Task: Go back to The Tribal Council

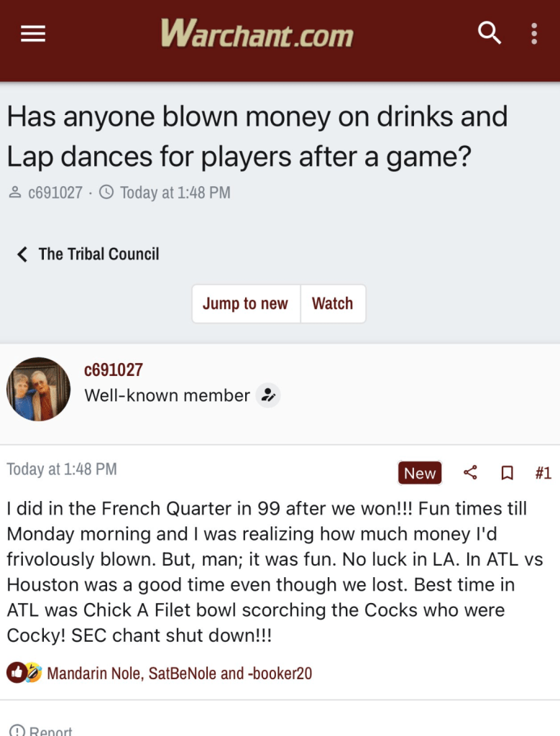Action: [x=98, y=254]
